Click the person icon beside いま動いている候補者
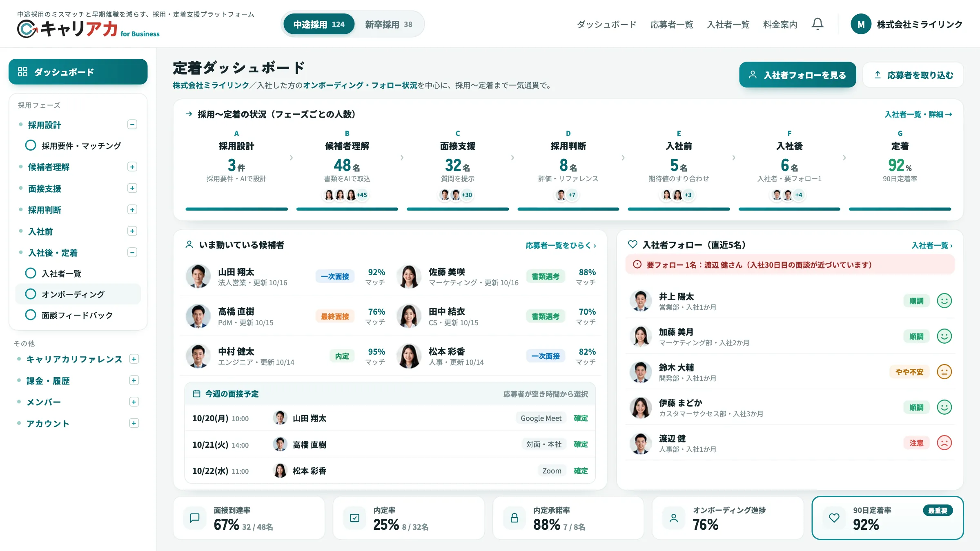The image size is (980, 551). click(x=189, y=244)
